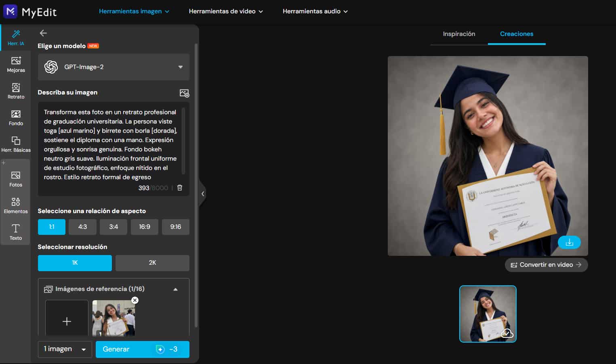616x364 pixels.
Task: Open the GPT-Image-2 model dropdown
Action: pos(114,67)
